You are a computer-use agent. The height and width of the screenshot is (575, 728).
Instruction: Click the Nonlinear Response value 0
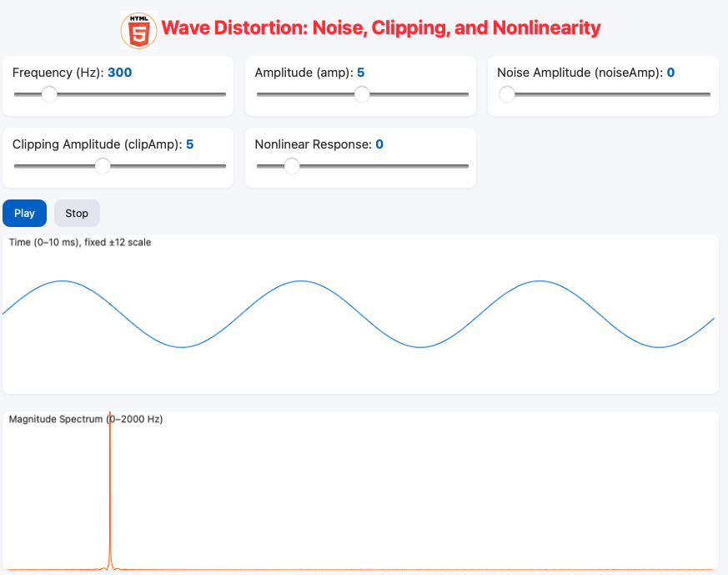pos(379,144)
